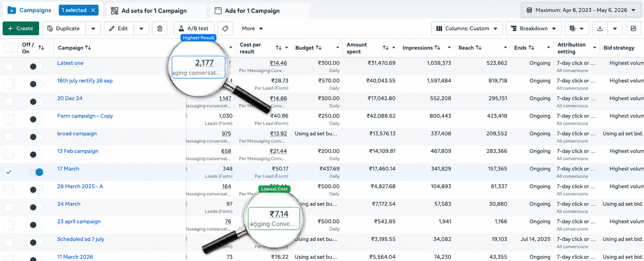Sort by Amount spent arrows

385,48
